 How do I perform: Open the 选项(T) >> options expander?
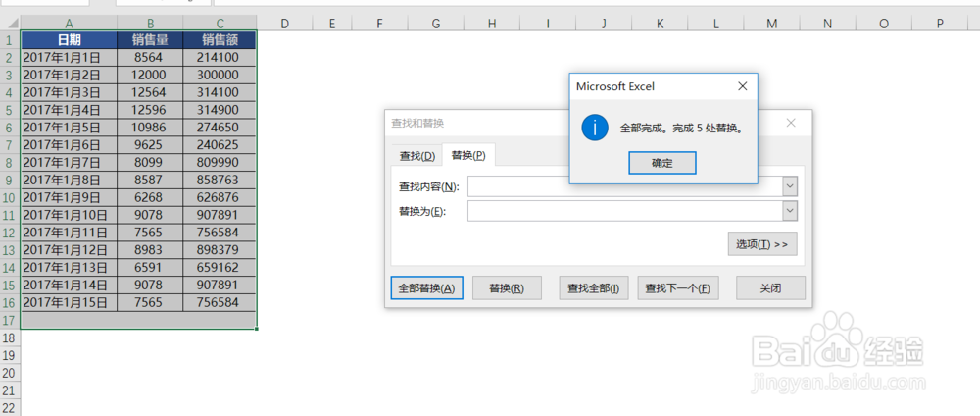(761, 244)
